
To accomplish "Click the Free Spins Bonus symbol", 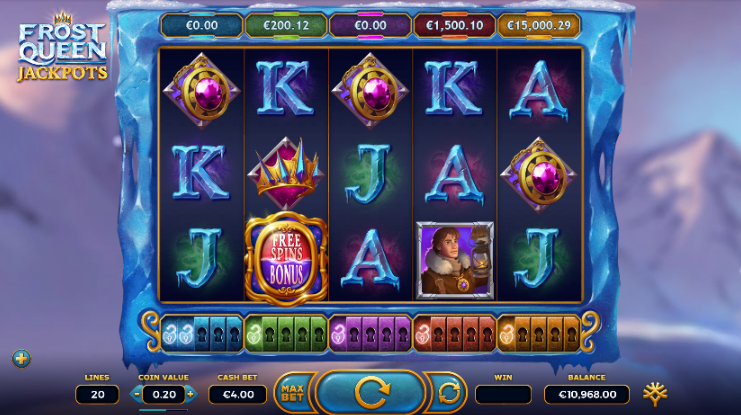I will [286, 259].
